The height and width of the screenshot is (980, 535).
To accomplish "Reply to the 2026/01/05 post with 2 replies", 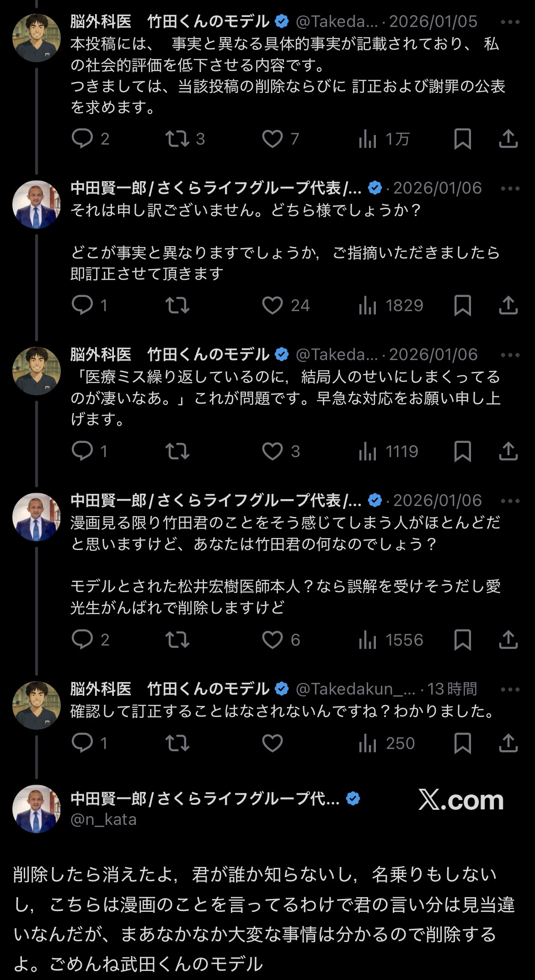I will pos(83,139).
